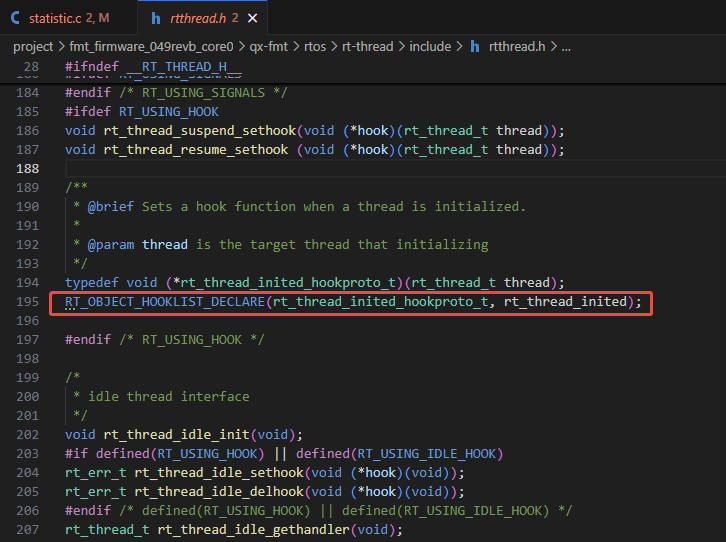The image size is (726, 542).
Task: Click 'idle thread interface' comment text
Action: tap(169, 397)
